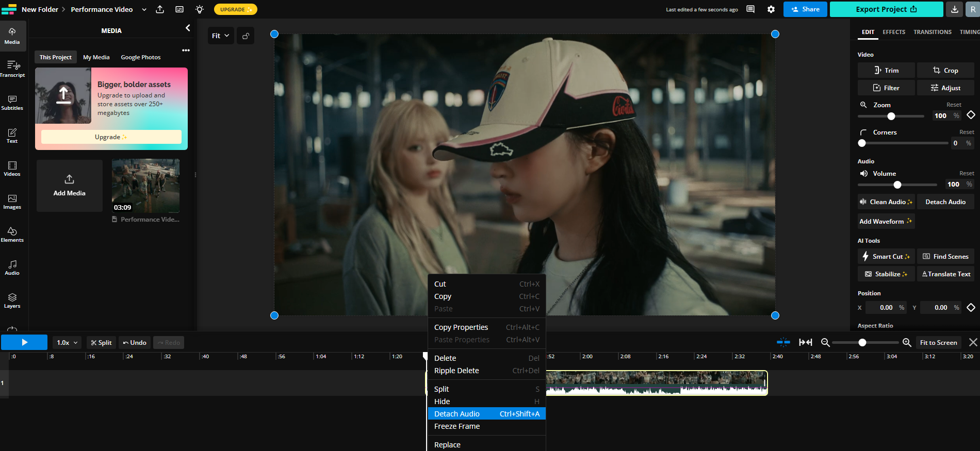Select the Performance Video media thumbnail
980x451 pixels.
145,186
